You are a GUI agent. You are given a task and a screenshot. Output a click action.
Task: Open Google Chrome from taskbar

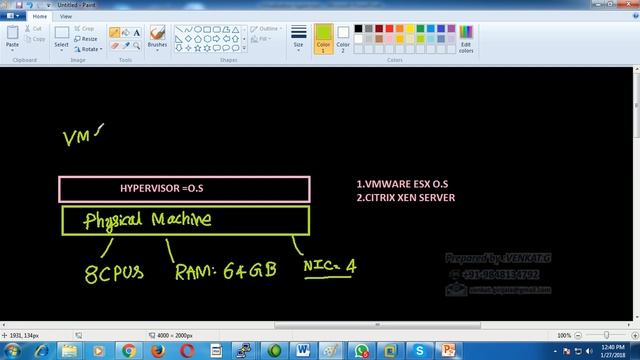pos(128,351)
